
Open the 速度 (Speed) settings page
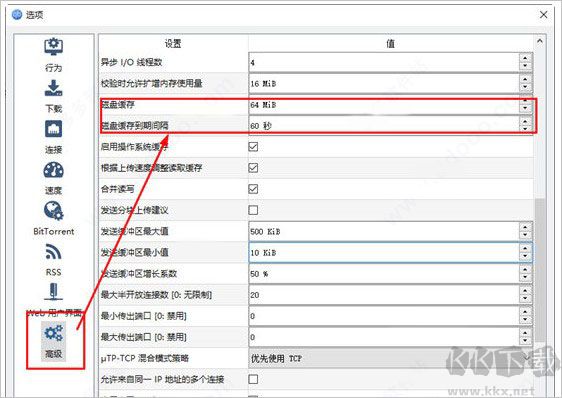(x=53, y=178)
